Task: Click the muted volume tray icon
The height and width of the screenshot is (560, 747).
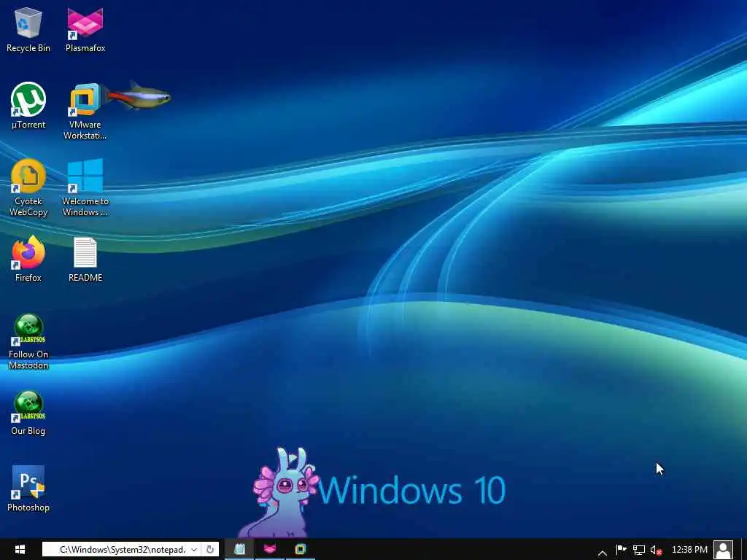Action: click(656, 551)
